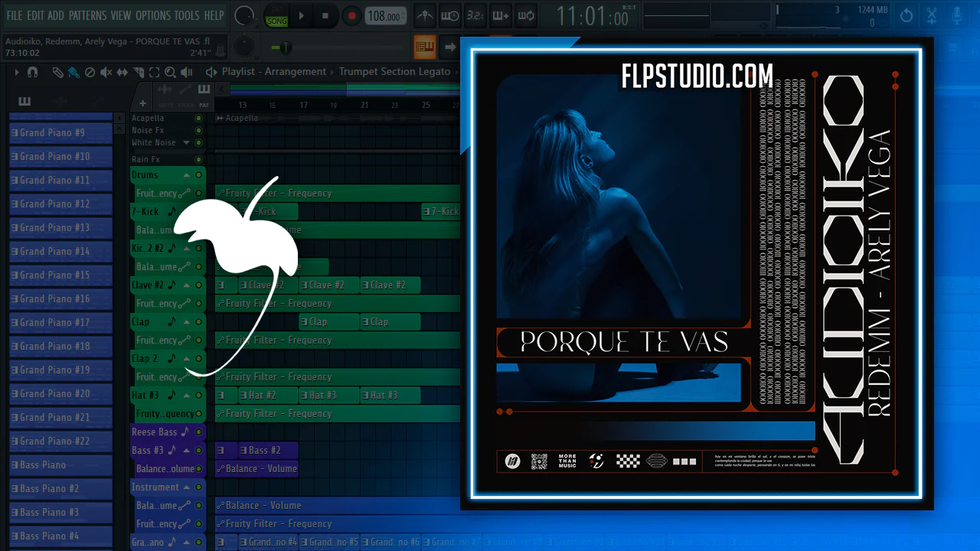
Task: Expand the White Noise track group
Action: 185,142
